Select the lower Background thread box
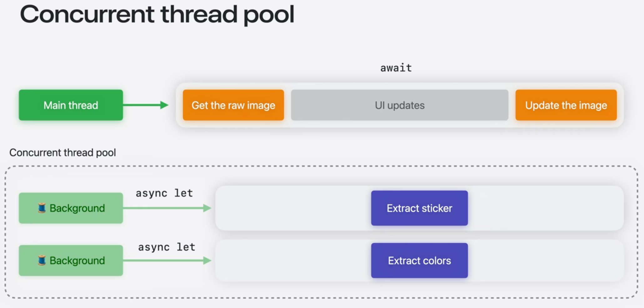The width and height of the screenshot is (644, 308). pyautogui.click(x=71, y=260)
